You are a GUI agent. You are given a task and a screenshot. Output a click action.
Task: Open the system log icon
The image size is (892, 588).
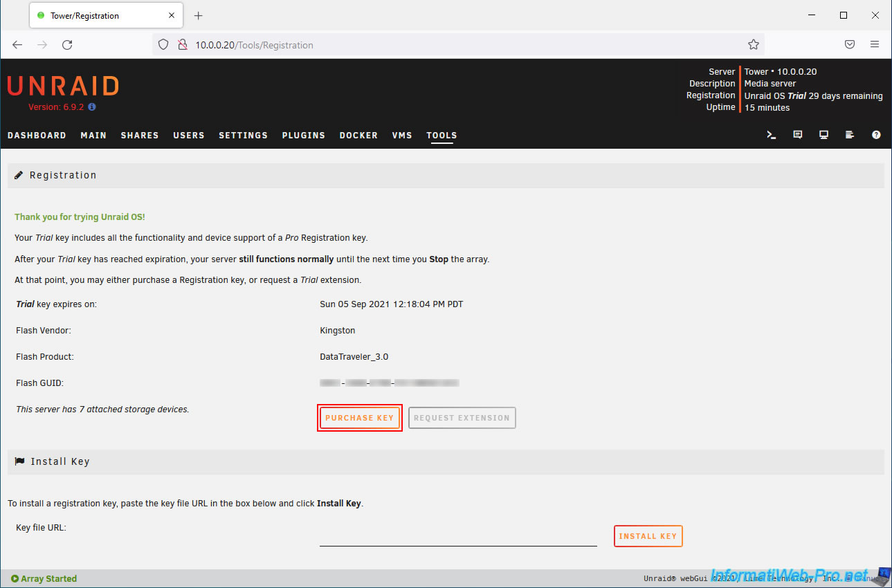tap(850, 135)
